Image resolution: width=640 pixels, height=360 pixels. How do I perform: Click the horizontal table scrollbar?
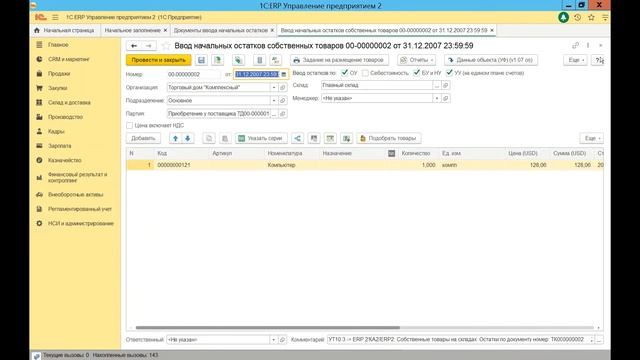pos(268,327)
